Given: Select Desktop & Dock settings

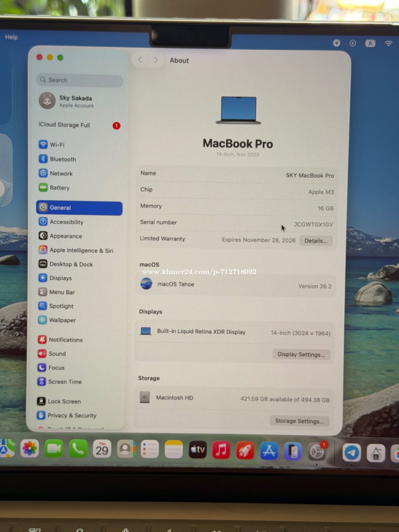Looking at the screenshot, I should pyautogui.click(x=71, y=264).
